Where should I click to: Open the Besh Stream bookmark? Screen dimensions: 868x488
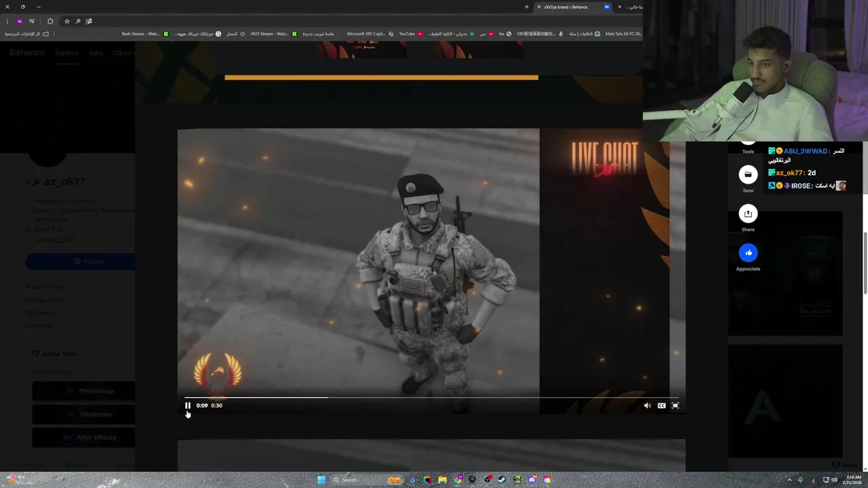tap(144, 34)
